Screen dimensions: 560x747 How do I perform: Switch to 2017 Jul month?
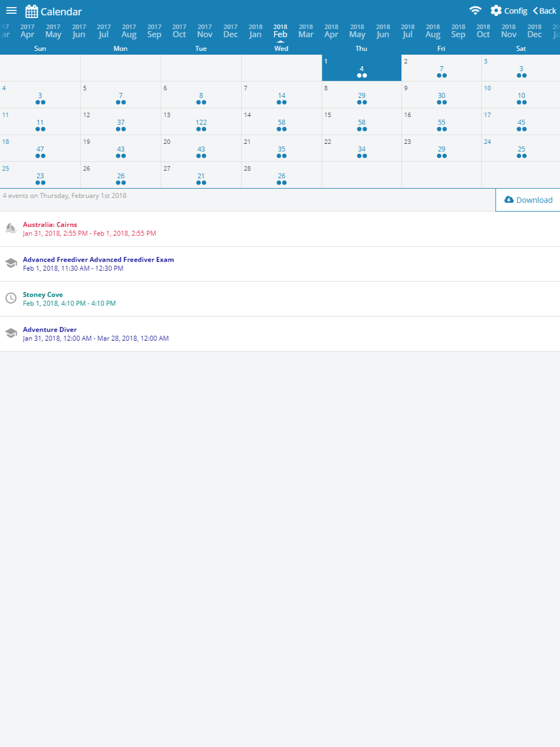[x=104, y=31]
